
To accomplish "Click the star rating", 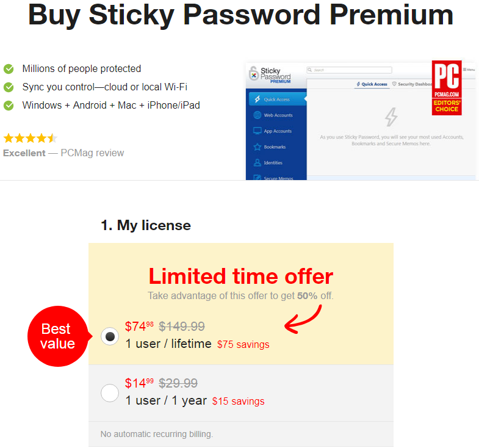I will pos(31,138).
